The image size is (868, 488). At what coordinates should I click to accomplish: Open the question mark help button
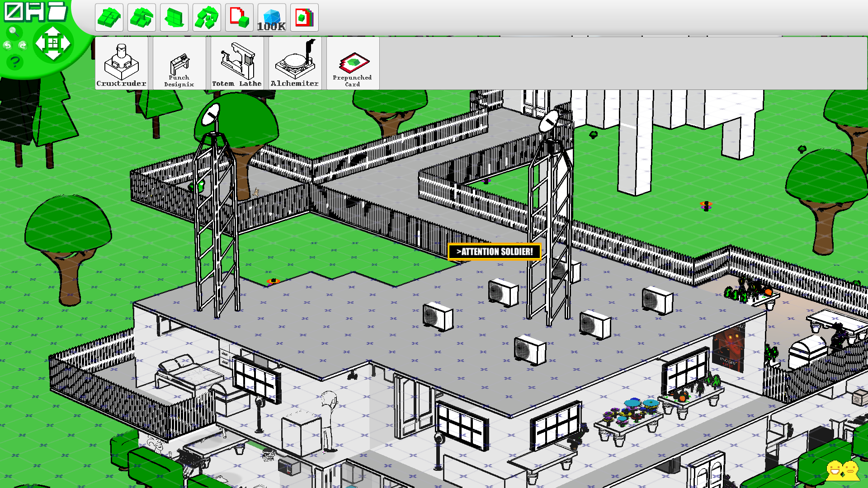click(15, 61)
